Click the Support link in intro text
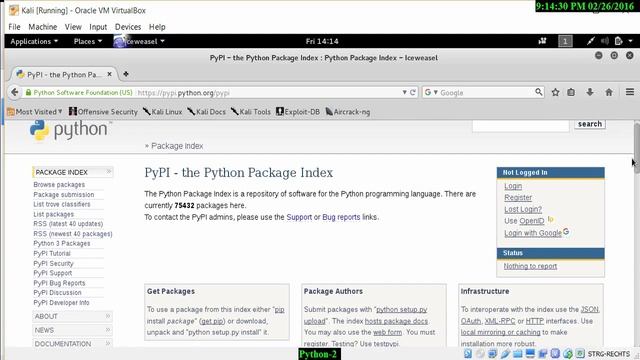Screen dimensions: 640x360 (x=299, y=217)
